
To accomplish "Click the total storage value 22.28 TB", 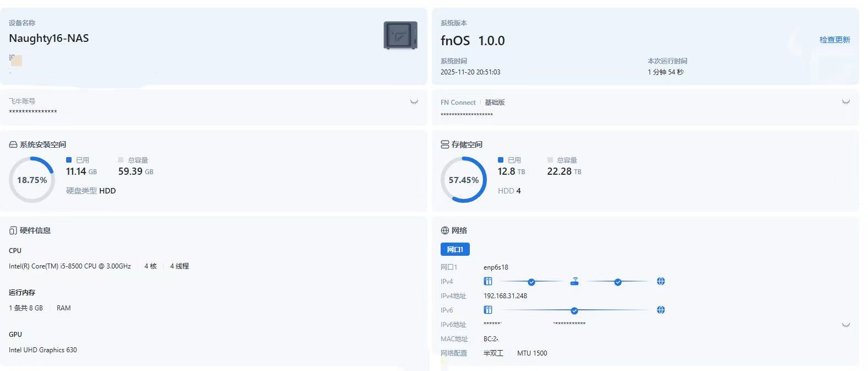I will (564, 171).
